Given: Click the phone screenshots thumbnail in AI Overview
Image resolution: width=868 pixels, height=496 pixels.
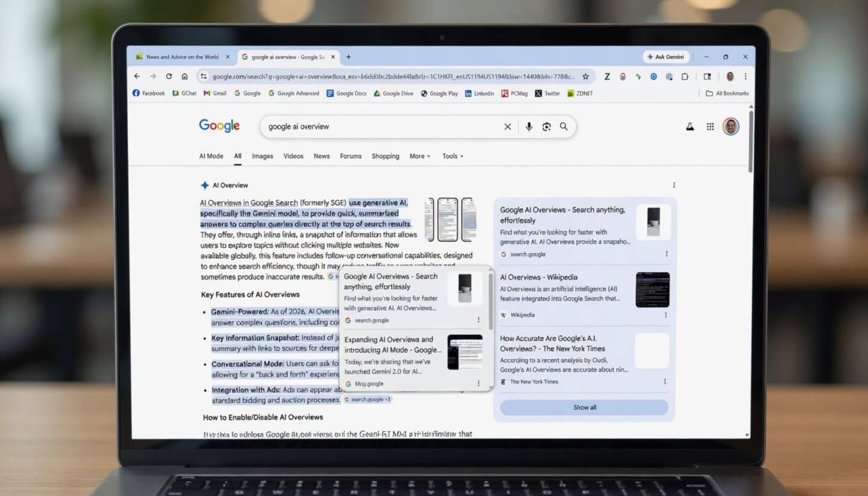Looking at the screenshot, I should point(450,219).
